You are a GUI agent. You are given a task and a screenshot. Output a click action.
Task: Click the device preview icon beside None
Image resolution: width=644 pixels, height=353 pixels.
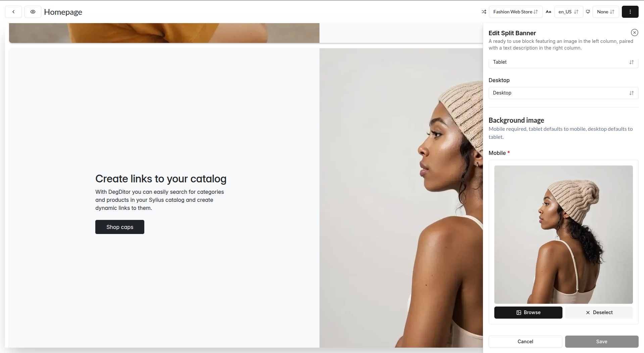(x=588, y=12)
